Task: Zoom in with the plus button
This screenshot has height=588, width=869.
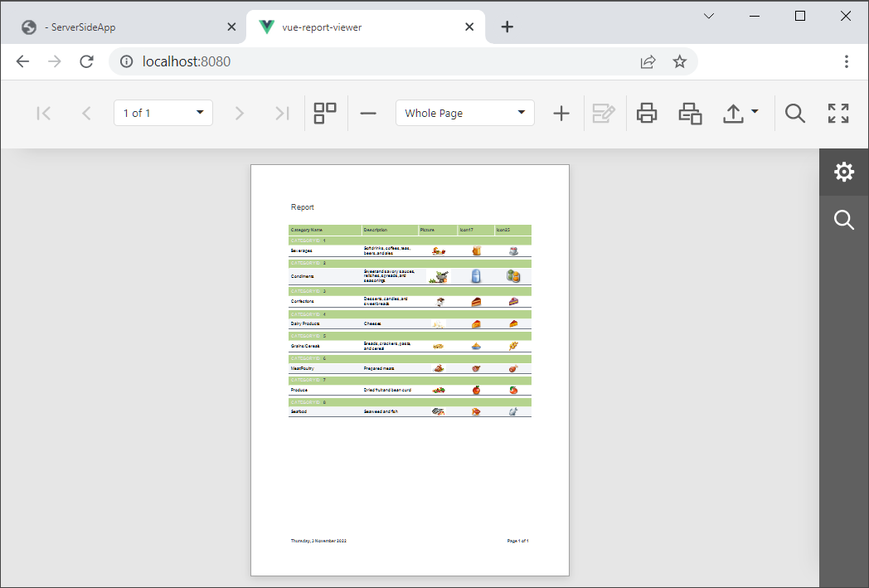Action: click(x=561, y=113)
